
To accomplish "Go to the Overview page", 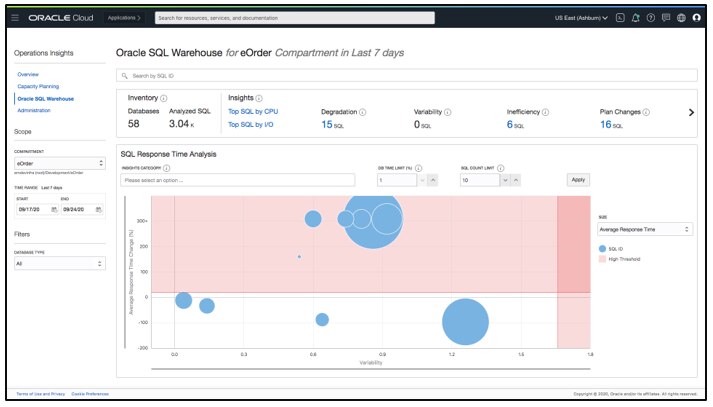I will coord(28,74).
